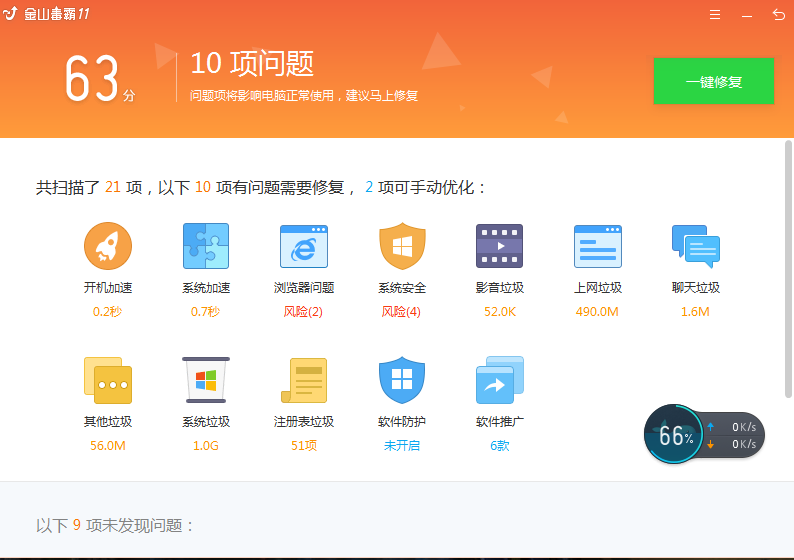
Task: Select the 上网垃圾 web page icon
Action: tap(598, 246)
